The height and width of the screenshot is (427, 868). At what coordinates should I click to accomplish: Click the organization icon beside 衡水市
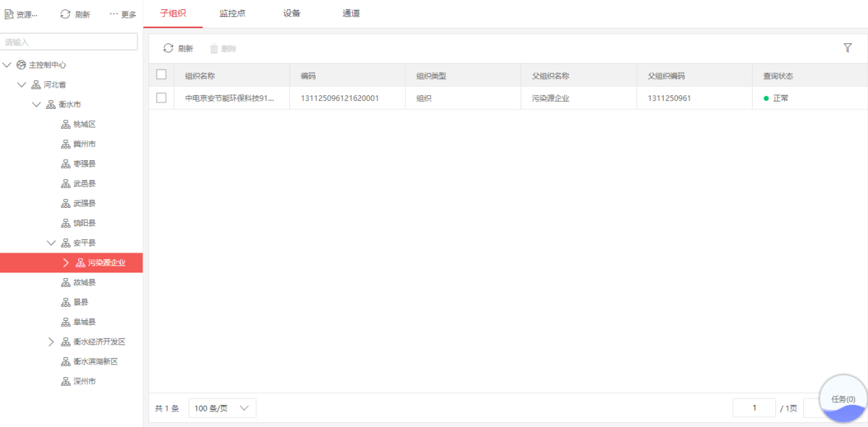click(x=51, y=105)
